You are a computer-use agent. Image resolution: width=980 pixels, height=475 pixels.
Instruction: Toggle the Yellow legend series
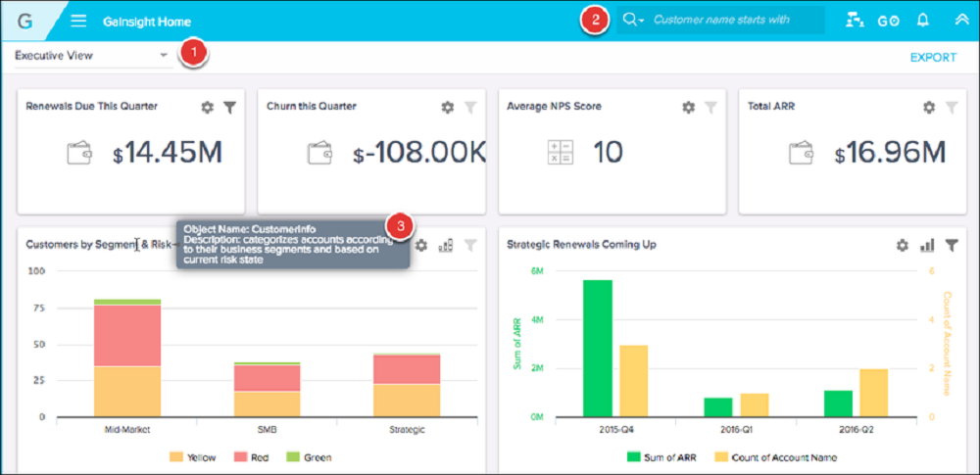point(192,457)
